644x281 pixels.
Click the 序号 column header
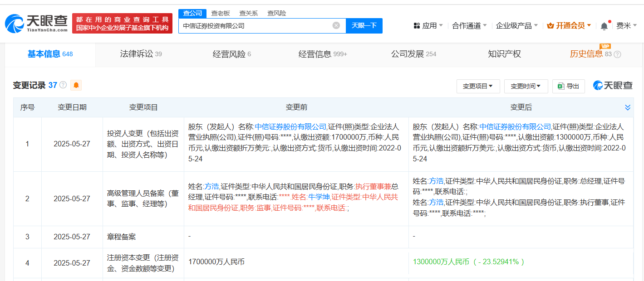click(x=27, y=107)
